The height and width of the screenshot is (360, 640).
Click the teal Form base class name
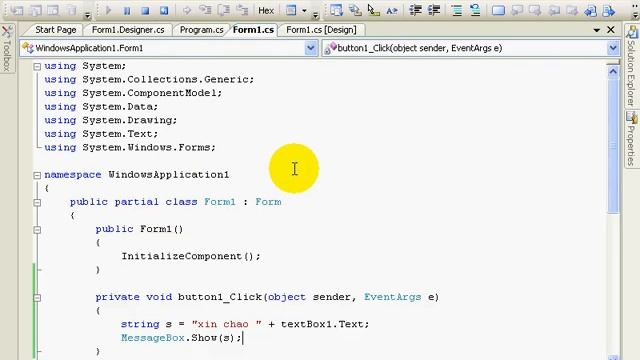pos(268,202)
